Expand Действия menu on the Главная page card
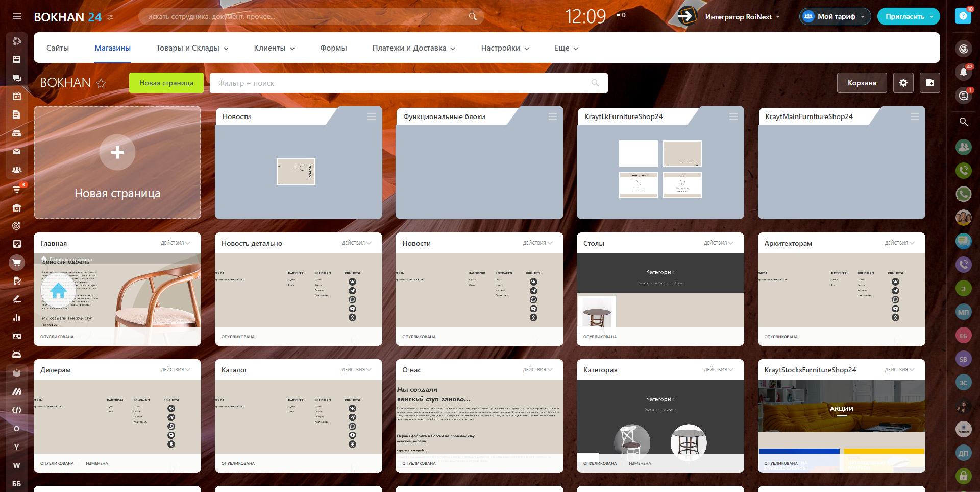 click(x=175, y=243)
